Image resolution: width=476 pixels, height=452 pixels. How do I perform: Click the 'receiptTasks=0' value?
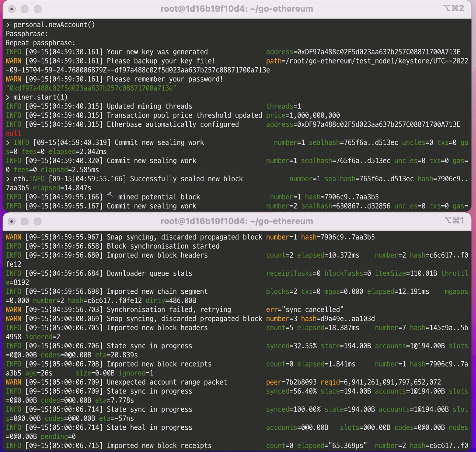[x=293, y=273]
